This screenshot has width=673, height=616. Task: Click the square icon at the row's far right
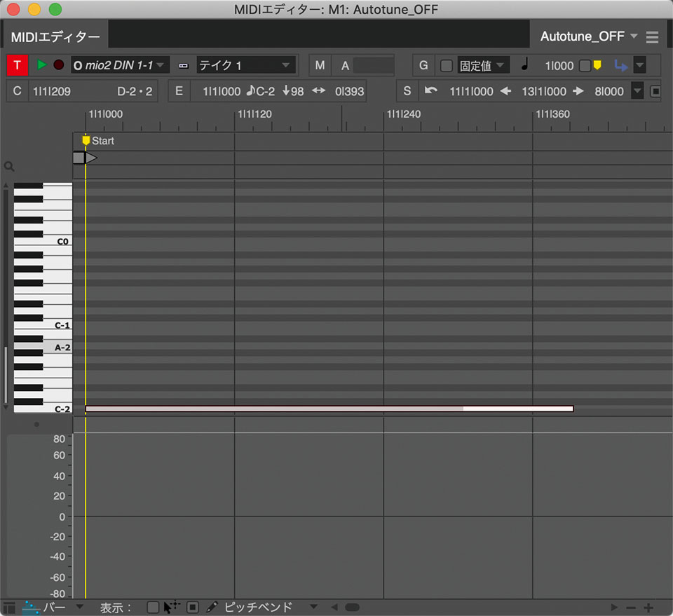coord(655,91)
